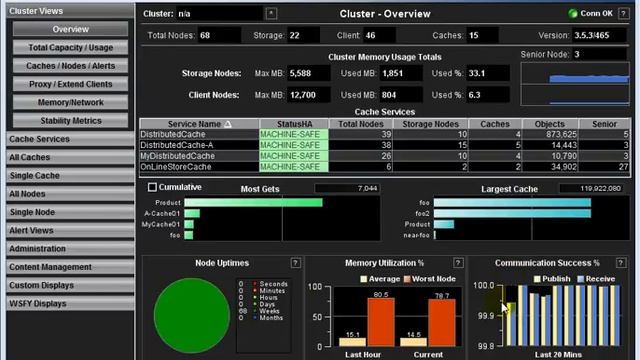Click OnLineStoreCache MACHINE-SAFE status cell
Image resolution: width=640 pixels, height=360 pixels.
pos(294,167)
